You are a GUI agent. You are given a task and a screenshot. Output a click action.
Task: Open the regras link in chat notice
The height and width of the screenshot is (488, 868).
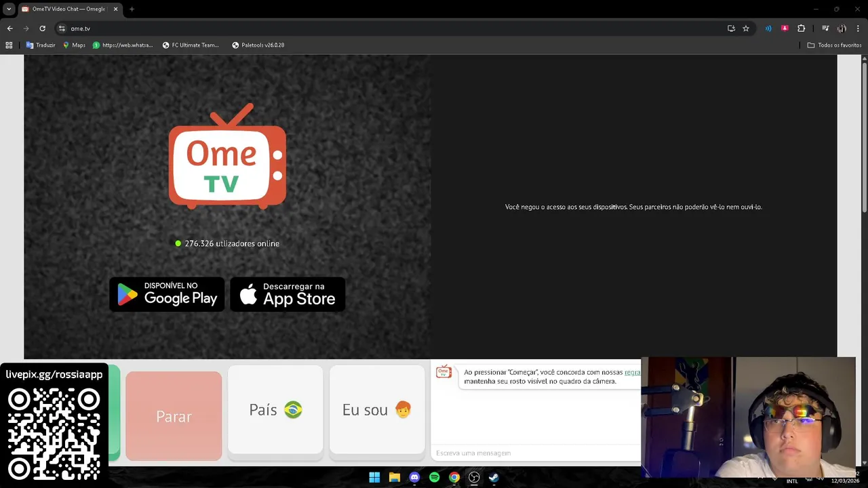pos(632,372)
